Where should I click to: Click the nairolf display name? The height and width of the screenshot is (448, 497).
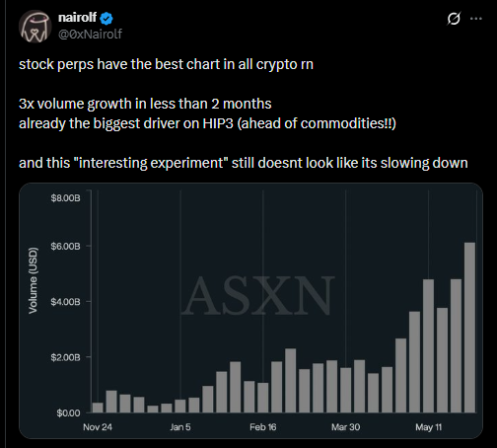pyautogui.click(x=77, y=18)
